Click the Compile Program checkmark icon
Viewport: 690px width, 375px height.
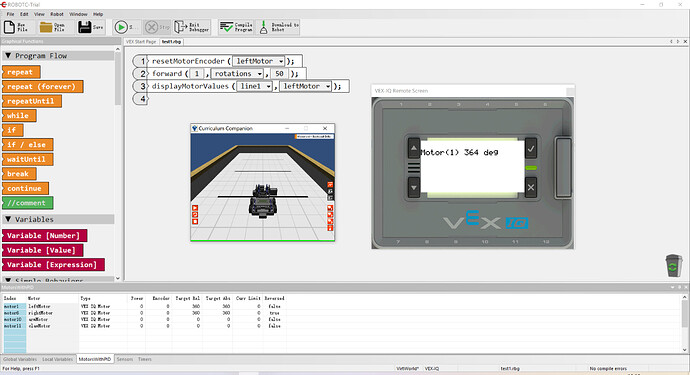tap(226, 27)
